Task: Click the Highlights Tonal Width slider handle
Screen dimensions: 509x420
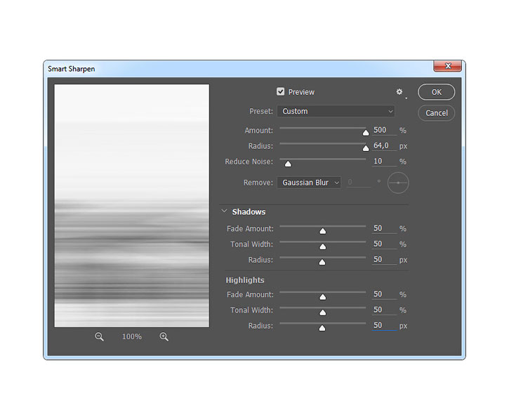Action: 323,313
